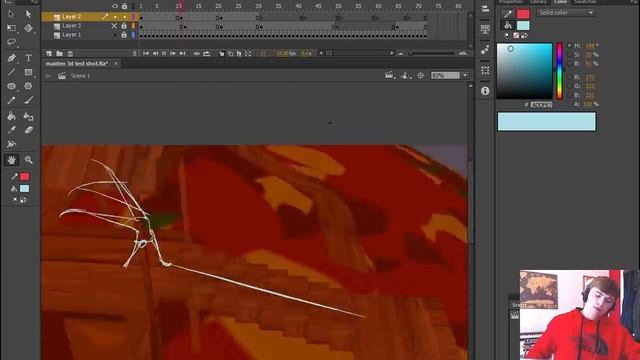The height and width of the screenshot is (360, 640).
Task: Create a new layer folder
Action: coord(60,53)
